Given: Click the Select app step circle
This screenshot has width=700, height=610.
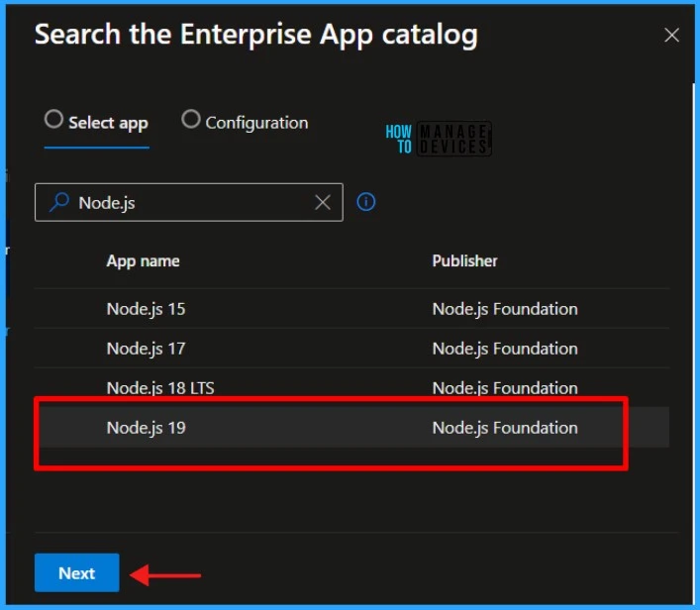Looking at the screenshot, I should [54, 119].
